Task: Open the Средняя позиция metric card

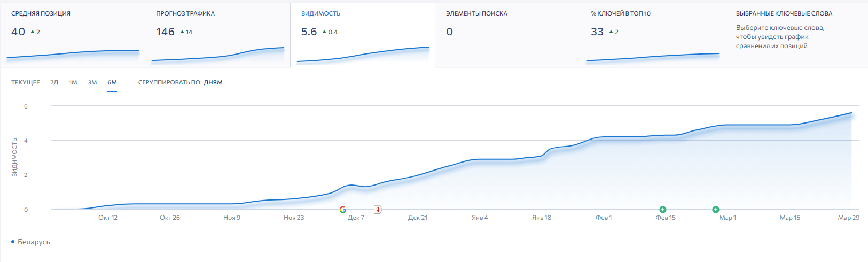Action: [x=73, y=35]
